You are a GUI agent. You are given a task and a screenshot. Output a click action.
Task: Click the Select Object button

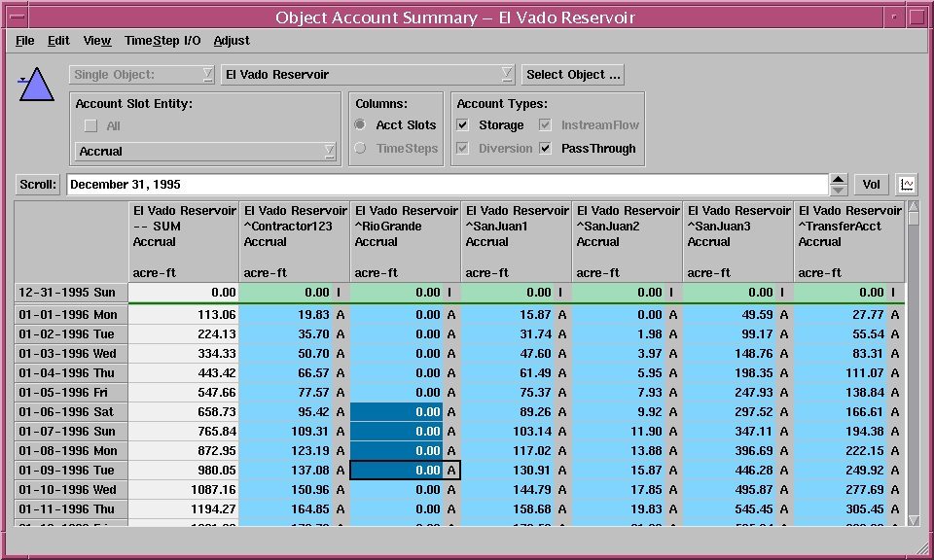(x=573, y=75)
